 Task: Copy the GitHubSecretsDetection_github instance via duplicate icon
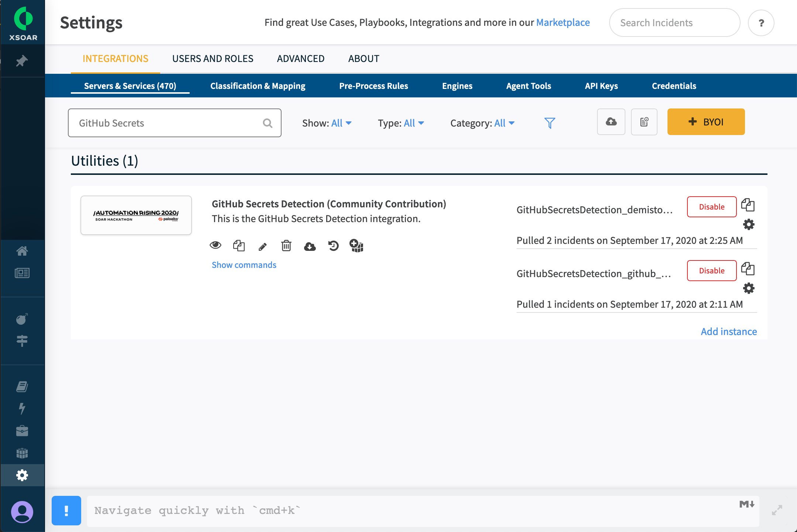click(x=748, y=269)
